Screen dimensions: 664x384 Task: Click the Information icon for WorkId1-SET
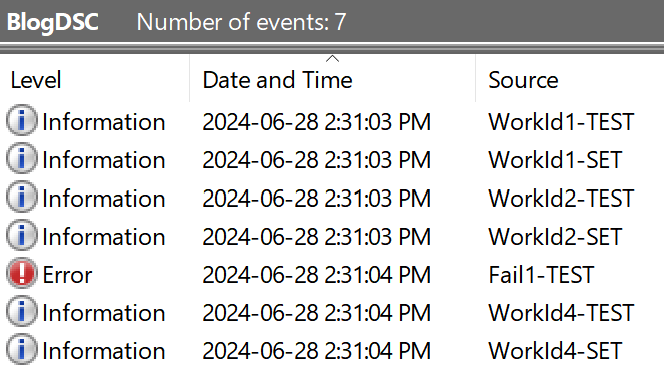[x=22, y=159]
